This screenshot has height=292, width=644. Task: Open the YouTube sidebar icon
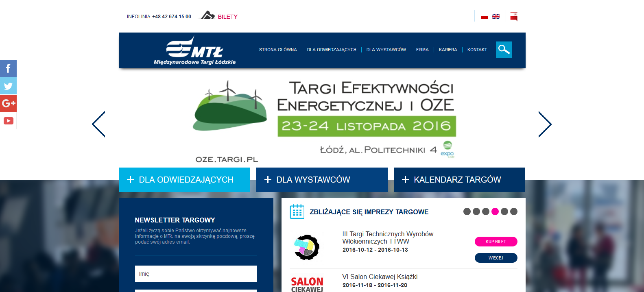coord(8,121)
